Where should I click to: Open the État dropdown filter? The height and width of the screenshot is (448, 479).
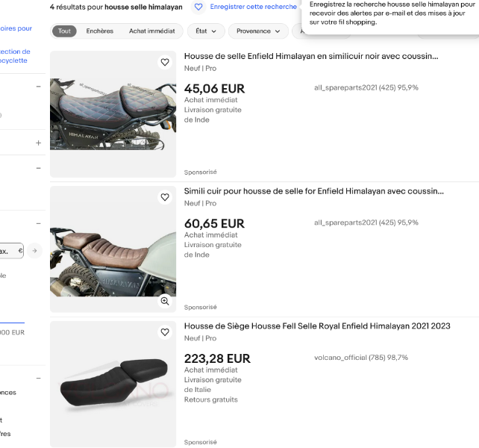(206, 31)
